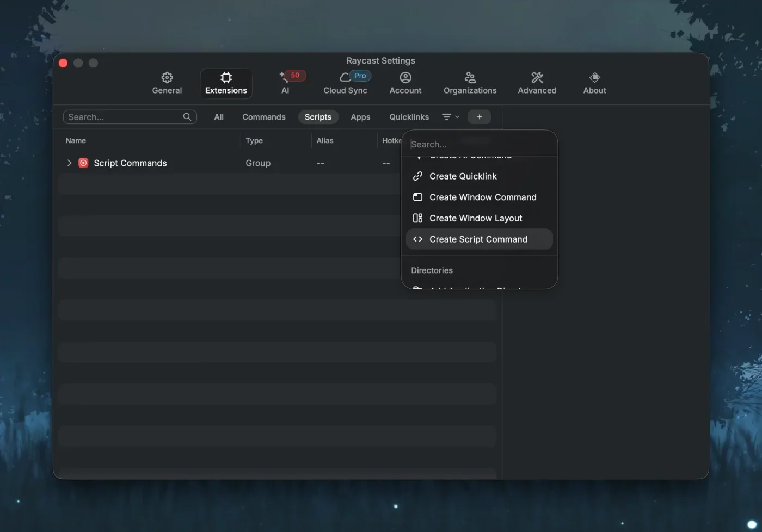The height and width of the screenshot is (532, 762).
Task: Click the About icon
Action: coord(594,77)
